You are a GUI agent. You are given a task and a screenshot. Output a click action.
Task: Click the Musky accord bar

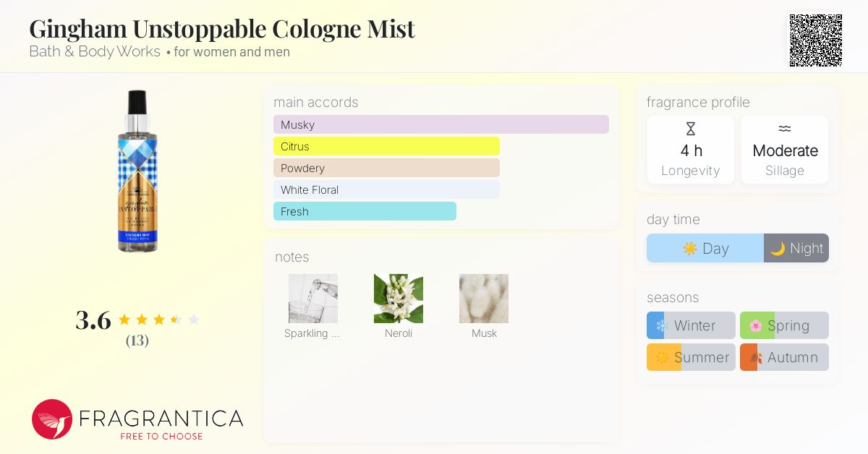pyautogui.click(x=441, y=124)
